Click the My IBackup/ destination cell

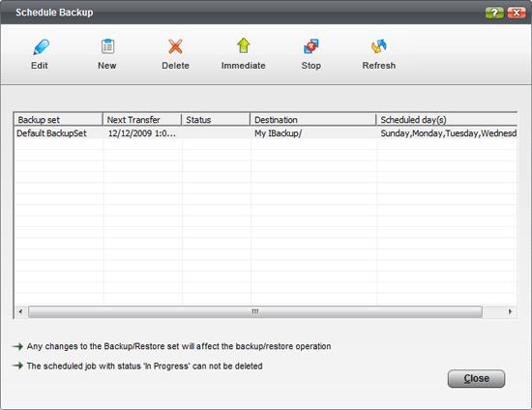pyautogui.click(x=279, y=133)
